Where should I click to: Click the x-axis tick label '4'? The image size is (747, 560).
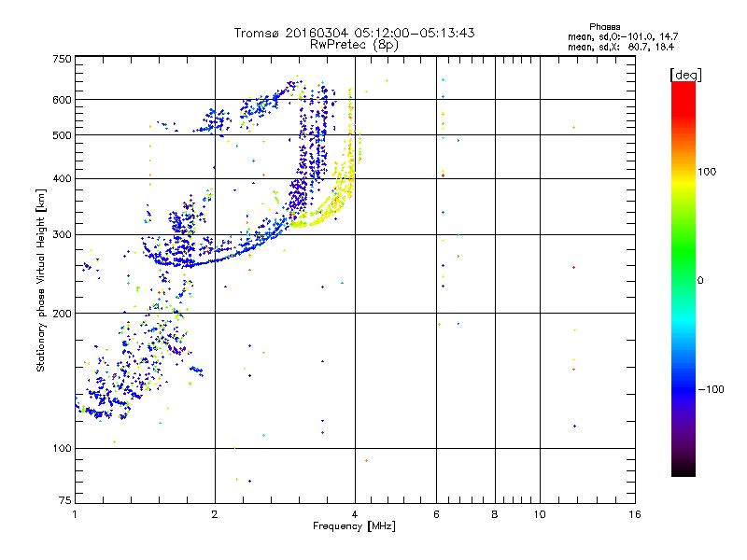point(355,514)
